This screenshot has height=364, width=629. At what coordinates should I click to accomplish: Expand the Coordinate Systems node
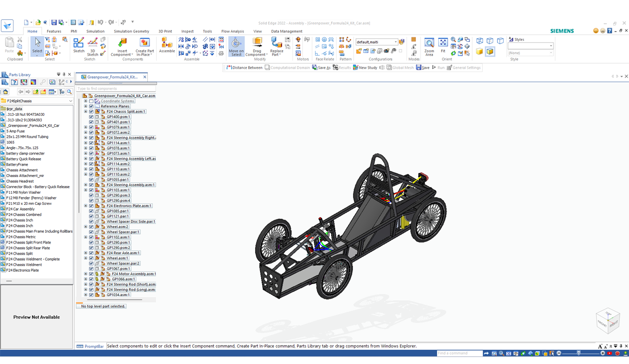(85, 101)
